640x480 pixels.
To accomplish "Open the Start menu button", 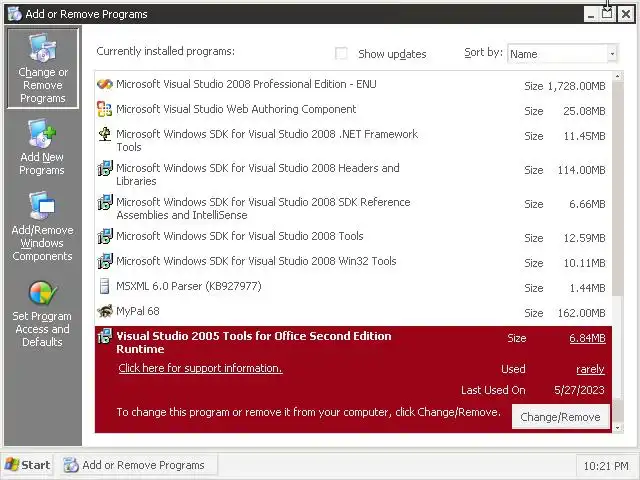I will coord(27,465).
